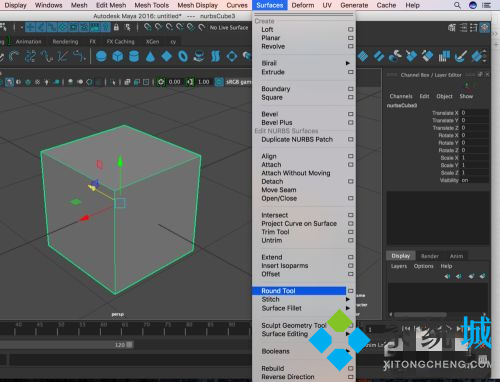This screenshot has width=500, height=382.
Task: Click the NURBS cone shelf icon
Action: [151, 56]
